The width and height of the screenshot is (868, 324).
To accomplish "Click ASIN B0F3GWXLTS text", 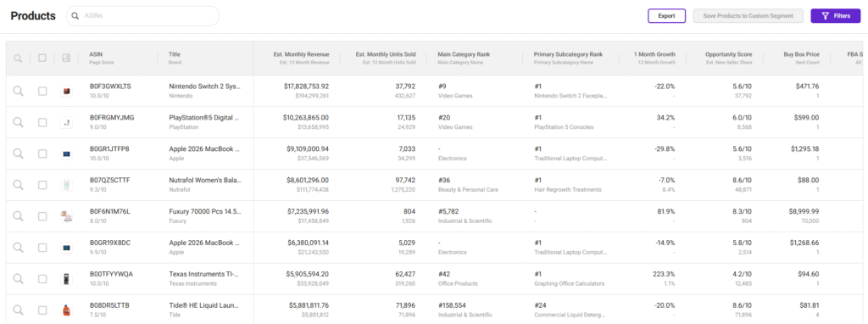I will [110, 87].
